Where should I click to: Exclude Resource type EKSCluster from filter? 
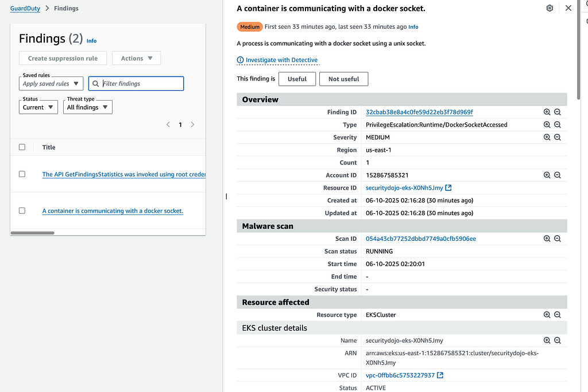tap(557, 314)
